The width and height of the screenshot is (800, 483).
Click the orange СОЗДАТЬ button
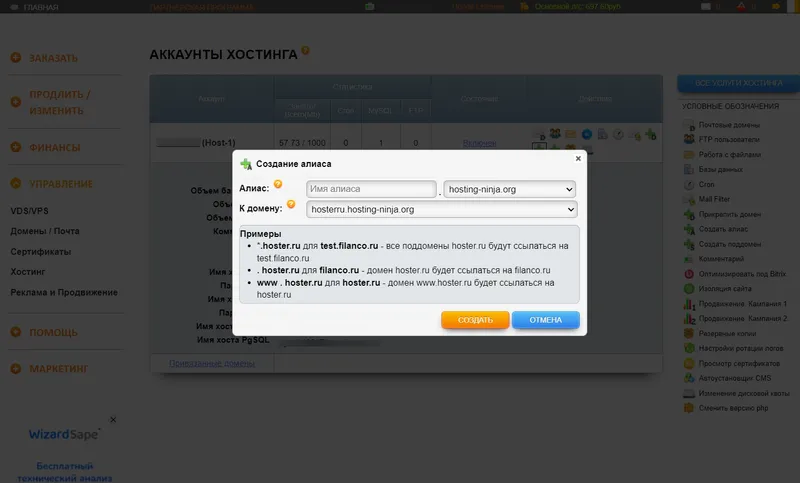click(475, 320)
